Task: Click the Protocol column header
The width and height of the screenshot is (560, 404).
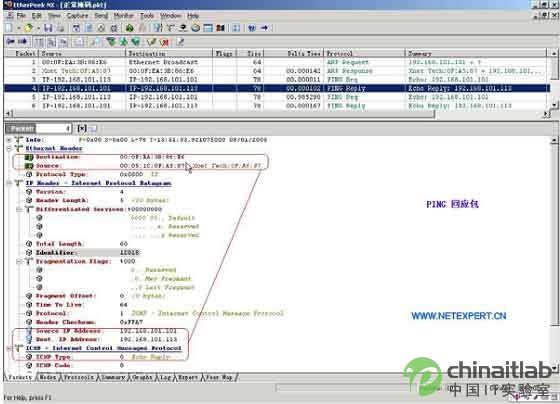Action: [364, 54]
